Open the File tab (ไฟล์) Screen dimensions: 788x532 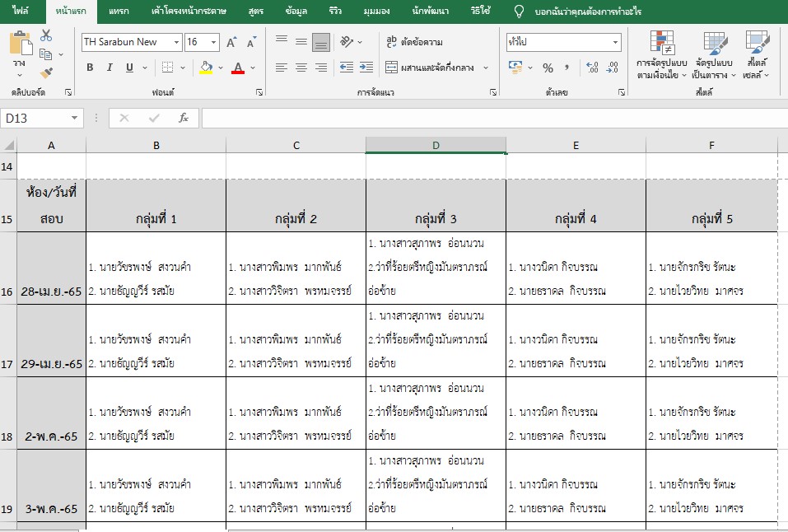(x=21, y=11)
